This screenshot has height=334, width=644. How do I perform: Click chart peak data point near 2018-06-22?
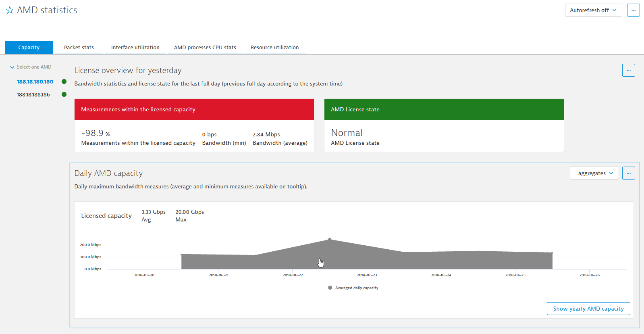(x=330, y=239)
